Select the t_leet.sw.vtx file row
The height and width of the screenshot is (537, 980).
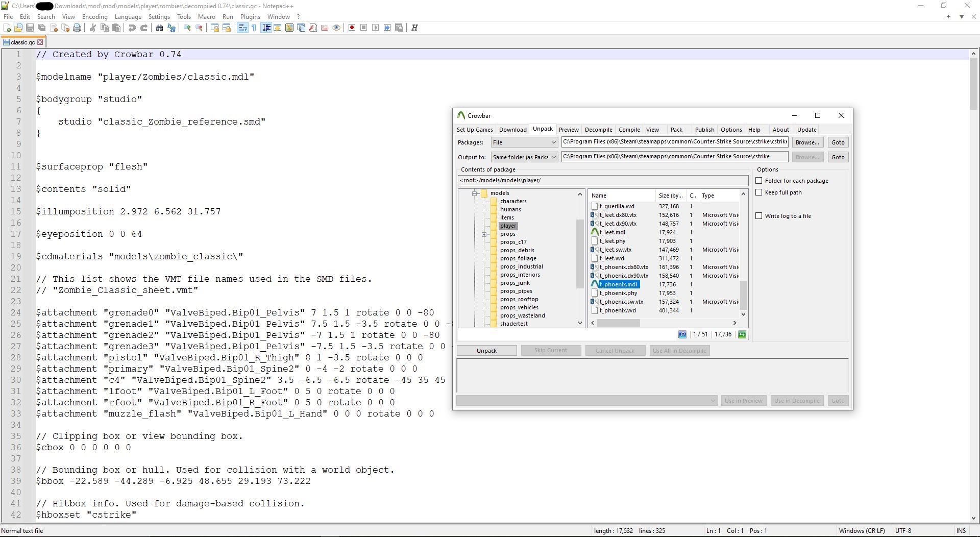pyautogui.click(x=665, y=250)
